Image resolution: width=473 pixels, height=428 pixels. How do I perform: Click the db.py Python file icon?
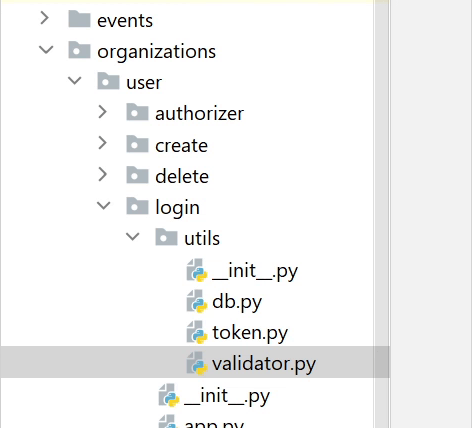[197, 301]
